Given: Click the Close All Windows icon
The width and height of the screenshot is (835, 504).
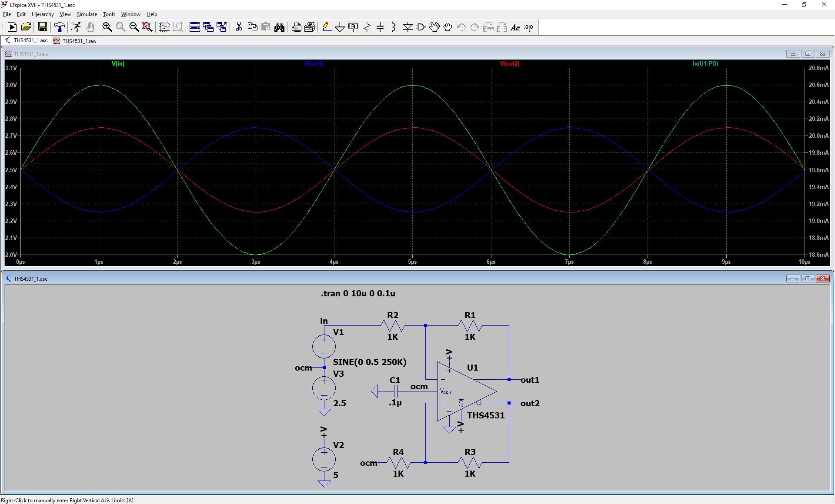Looking at the screenshot, I should [222, 27].
